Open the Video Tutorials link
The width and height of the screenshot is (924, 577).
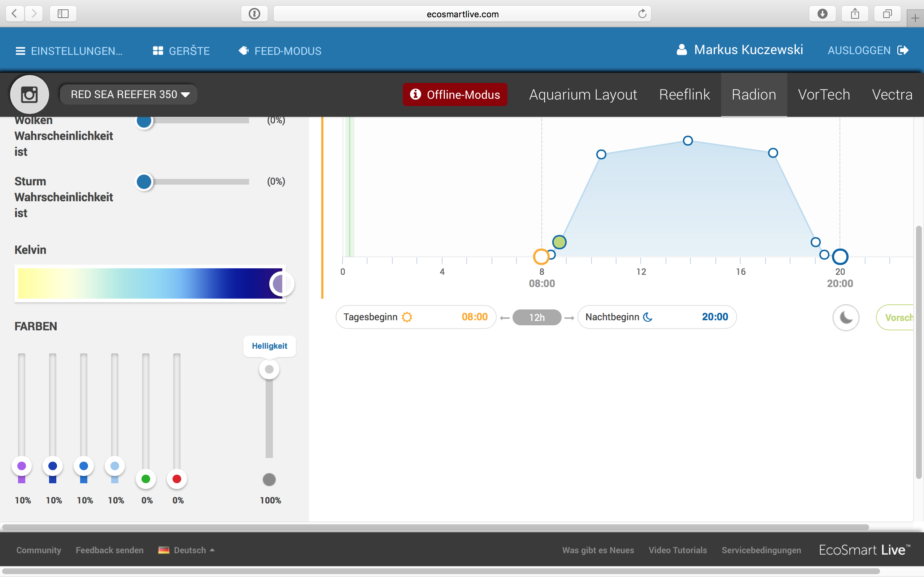[677, 550]
